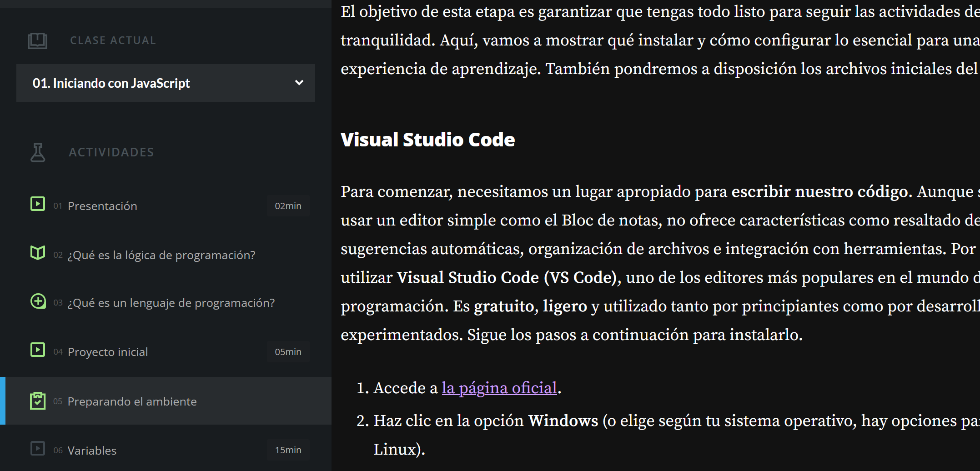Click the Visual Studio Code heading
This screenshot has width=980, height=471.
pos(427,140)
